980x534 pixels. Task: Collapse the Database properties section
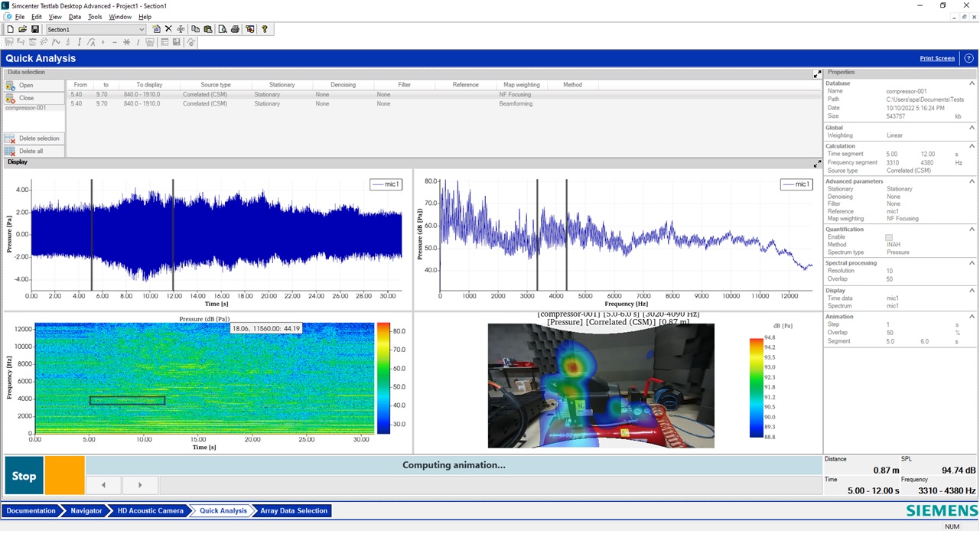pyautogui.click(x=972, y=83)
